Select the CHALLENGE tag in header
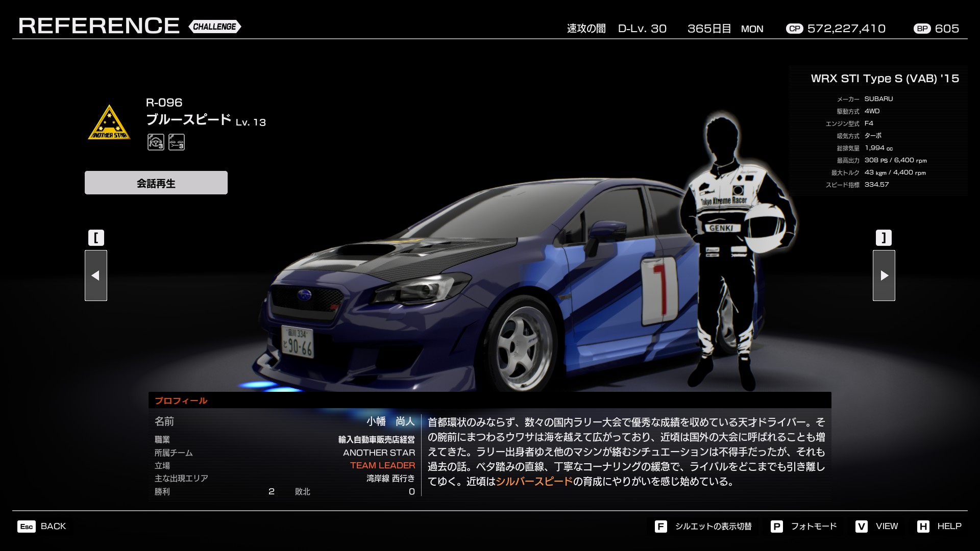 [x=214, y=27]
